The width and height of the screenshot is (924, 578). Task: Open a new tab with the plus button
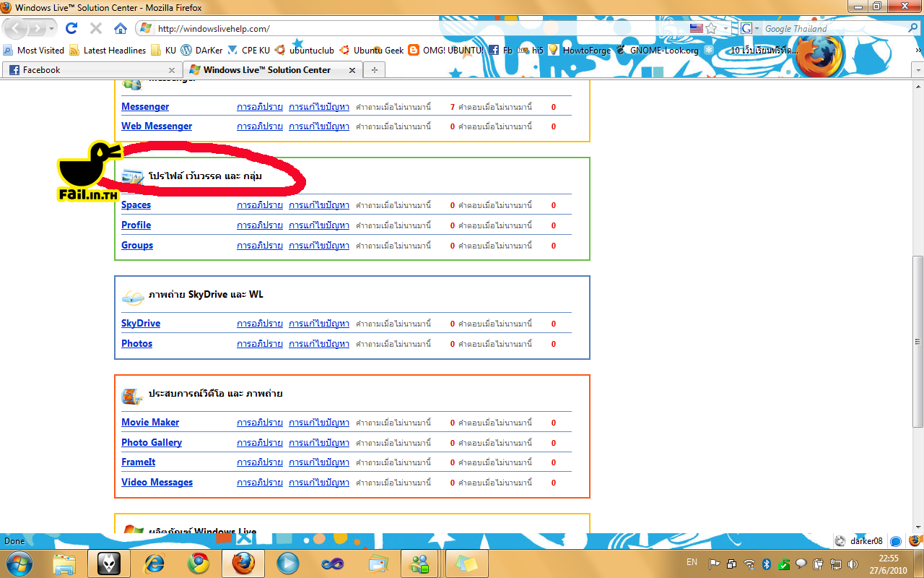point(374,70)
